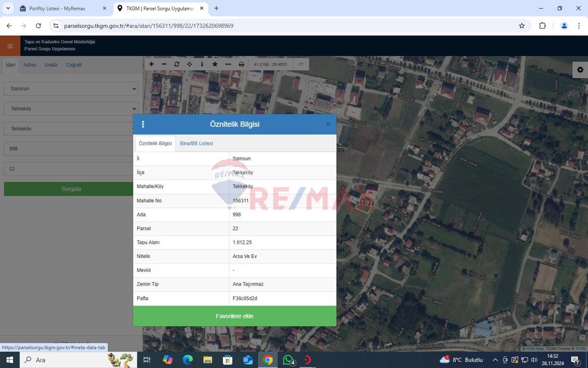588x368 pixels.
Task: Open WhatsApp from the taskbar
Action: pos(288,360)
